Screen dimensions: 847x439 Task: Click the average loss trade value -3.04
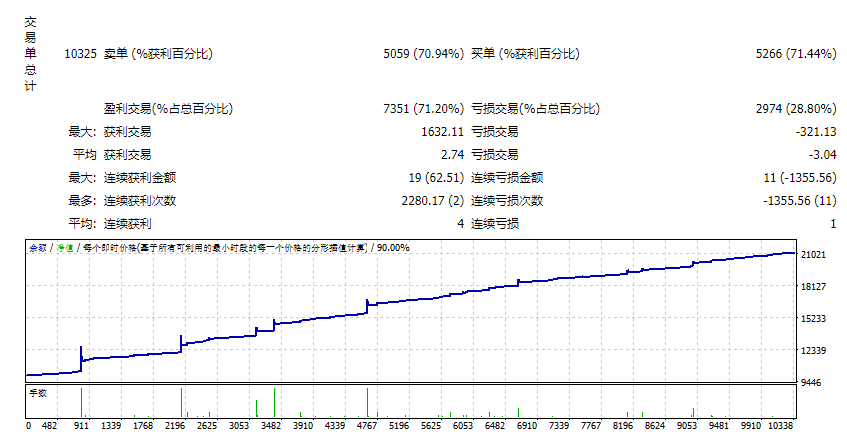[x=823, y=155]
